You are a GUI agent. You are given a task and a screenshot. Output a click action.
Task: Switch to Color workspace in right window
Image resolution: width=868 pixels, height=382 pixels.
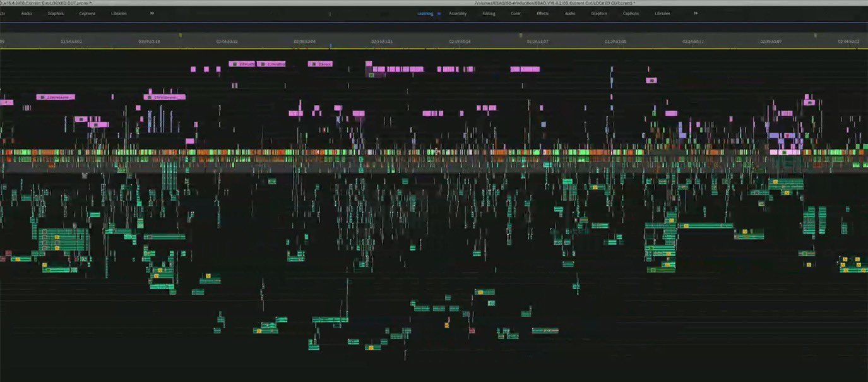[516, 13]
